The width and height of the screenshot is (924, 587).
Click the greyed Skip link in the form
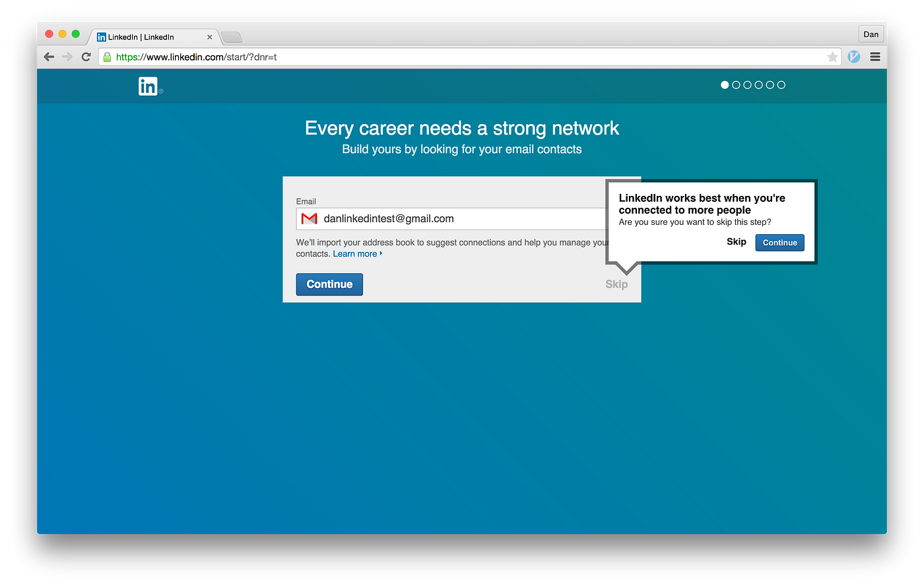[x=616, y=284]
